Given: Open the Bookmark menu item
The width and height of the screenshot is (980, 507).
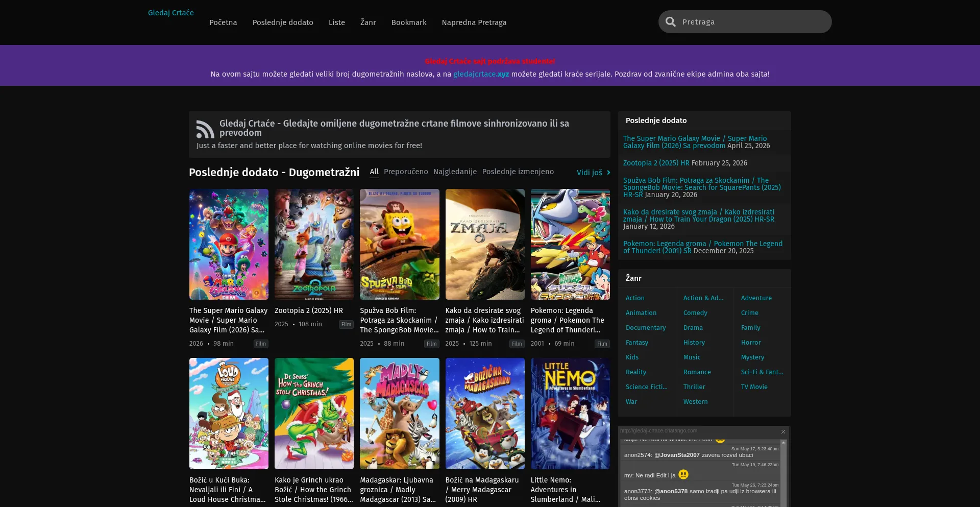Looking at the screenshot, I should 409,22.
